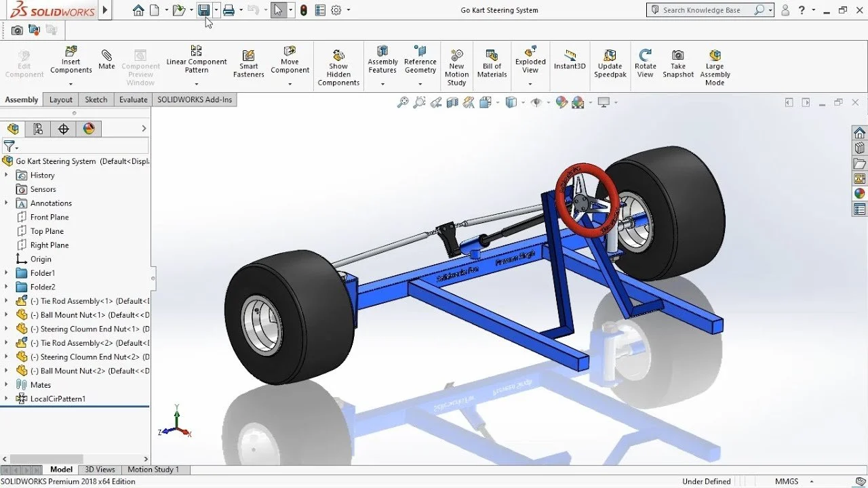Screen dimensions: 868x488
Task: Click the Home icon in the top toolbar
Action: 138,10
